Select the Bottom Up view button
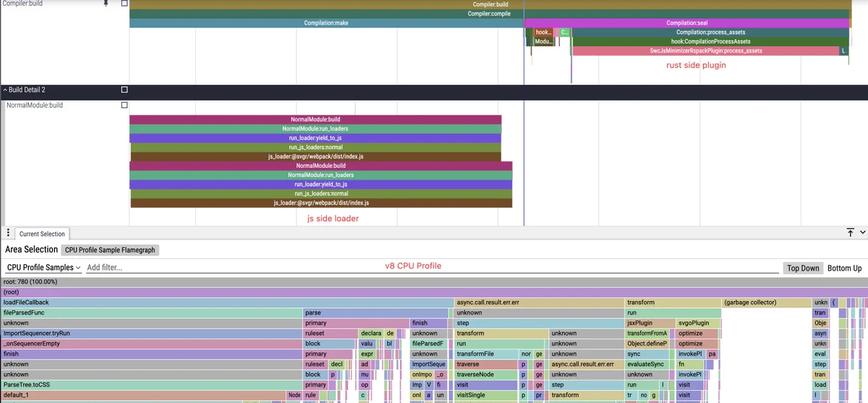The image size is (868, 403). click(x=844, y=268)
